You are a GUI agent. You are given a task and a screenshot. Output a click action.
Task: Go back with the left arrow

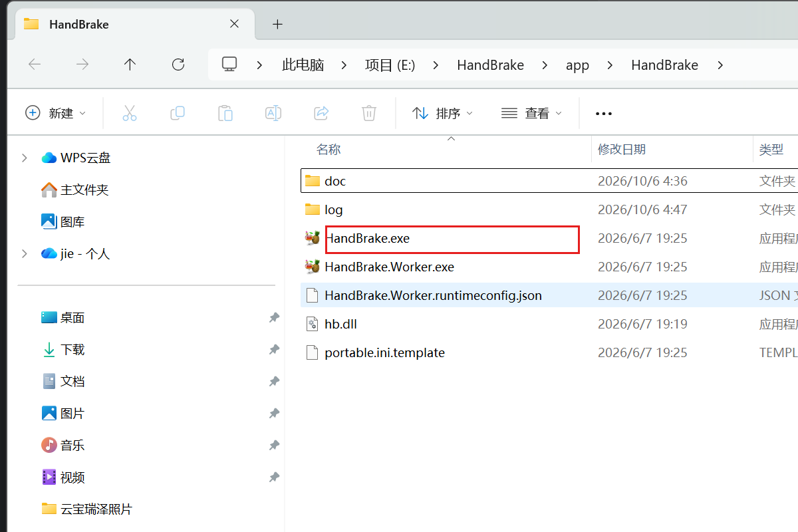(x=35, y=65)
